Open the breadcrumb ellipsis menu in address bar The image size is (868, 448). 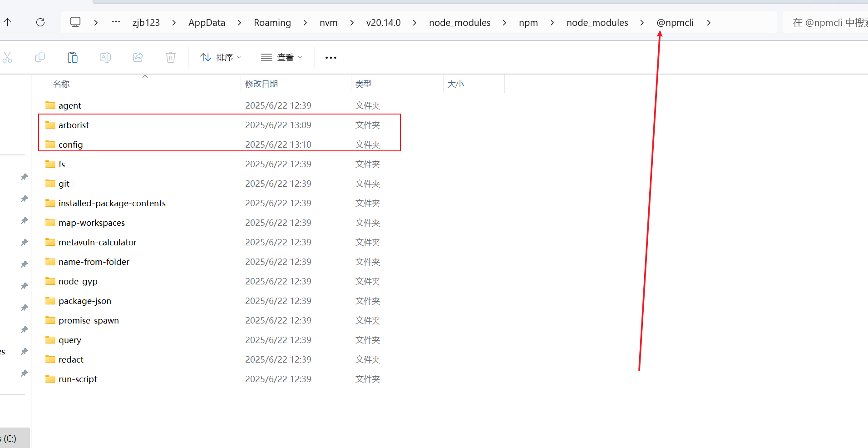point(116,22)
